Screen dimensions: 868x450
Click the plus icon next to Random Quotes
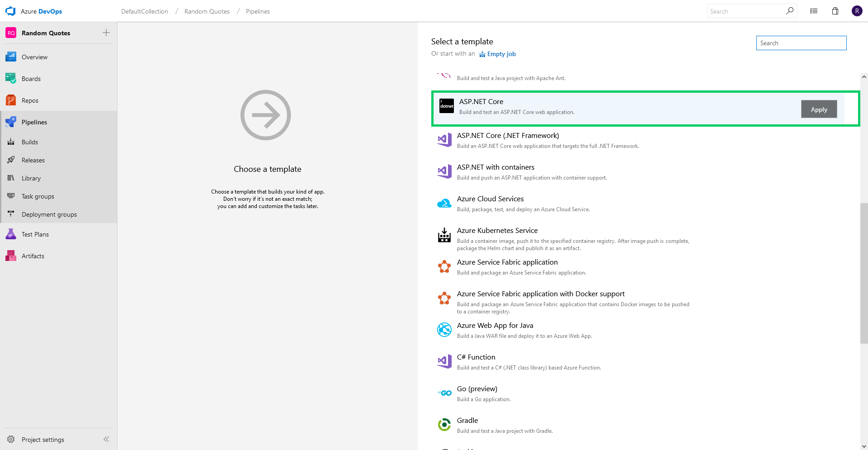coord(106,33)
